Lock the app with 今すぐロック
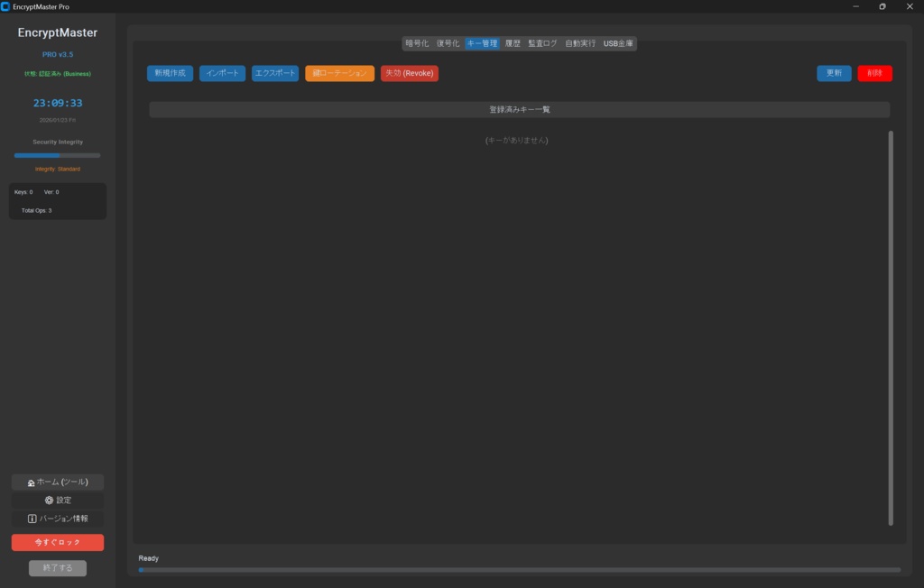Image resolution: width=924 pixels, height=588 pixels. 57,542
